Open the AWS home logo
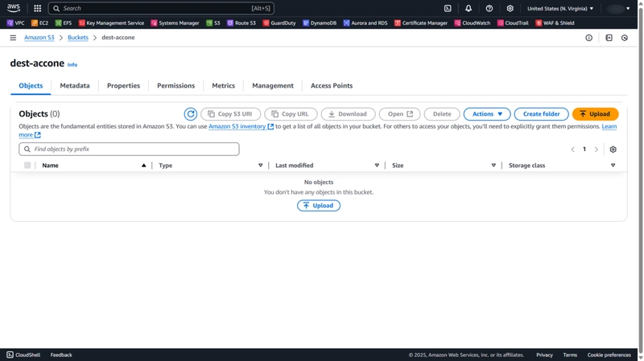644x361 pixels. coord(13,8)
